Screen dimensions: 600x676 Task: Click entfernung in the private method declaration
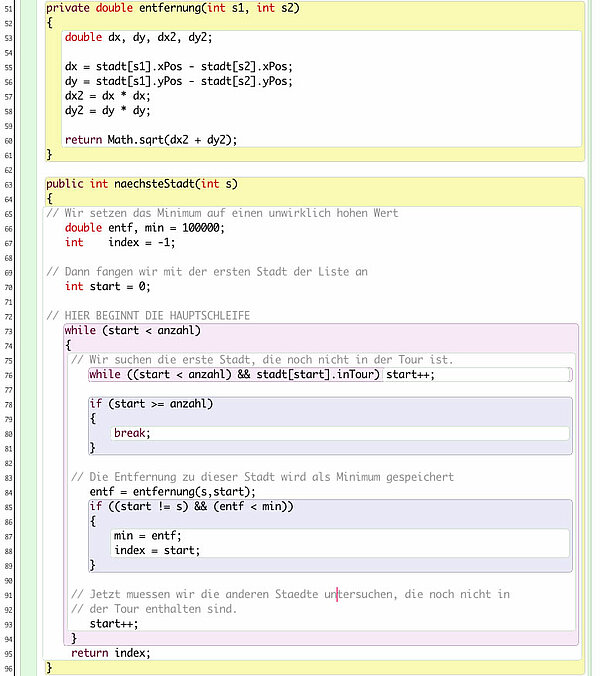coord(177,8)
